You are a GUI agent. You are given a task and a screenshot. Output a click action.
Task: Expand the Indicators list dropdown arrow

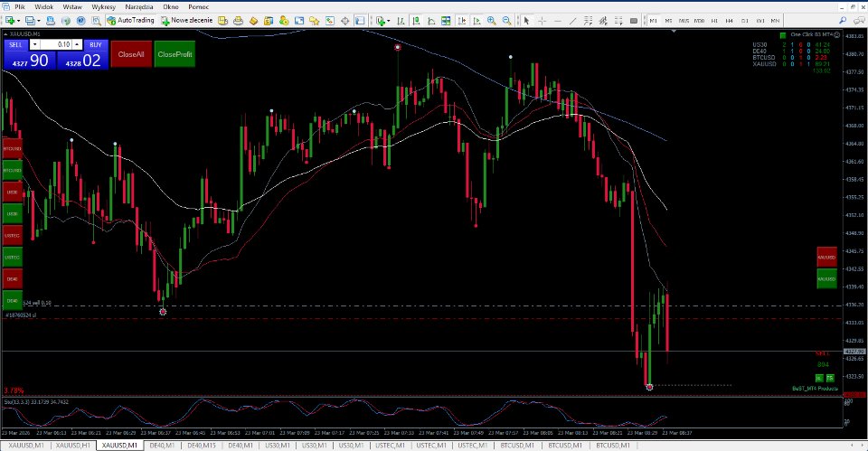[x=389, y=21]
